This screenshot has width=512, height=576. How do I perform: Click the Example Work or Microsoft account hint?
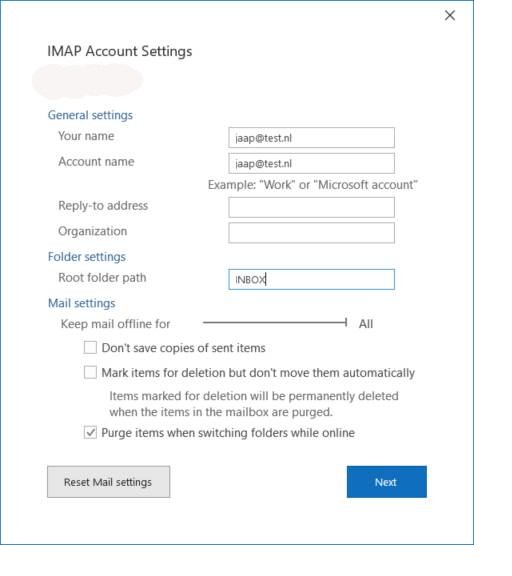click(x=313, y=185)
